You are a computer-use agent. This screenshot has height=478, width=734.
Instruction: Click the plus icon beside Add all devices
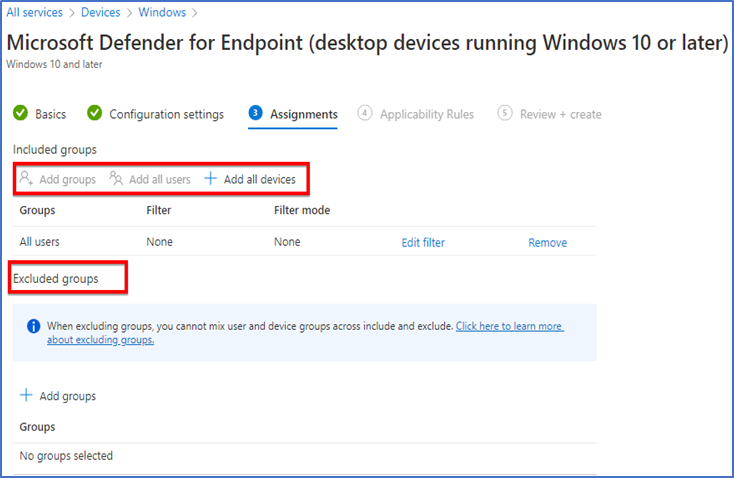[210, 178]
